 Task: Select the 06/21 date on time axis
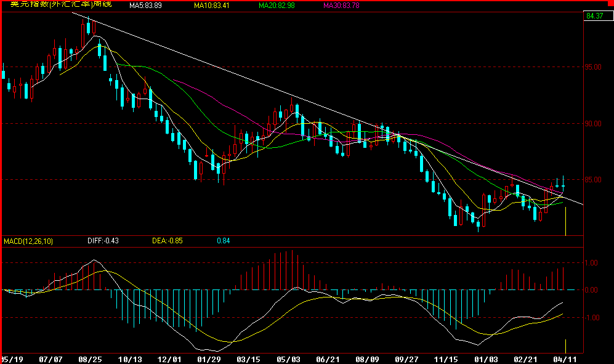tap(328, 358)
